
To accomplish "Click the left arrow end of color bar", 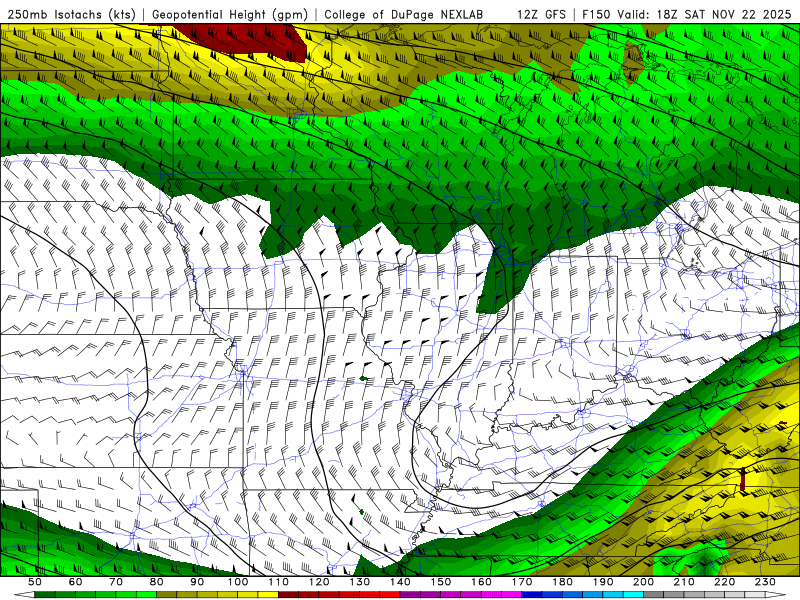I will (24, 595).
